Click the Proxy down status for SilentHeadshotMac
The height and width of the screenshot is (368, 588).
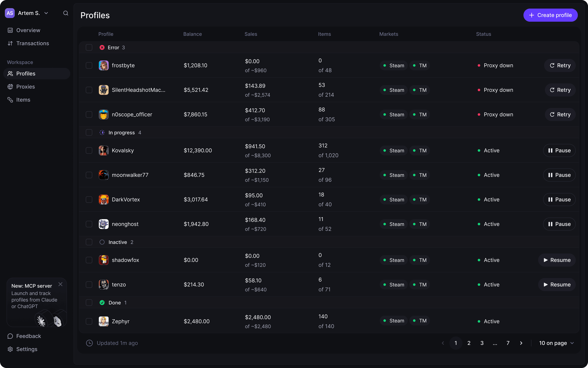pyautogui.click(x=495, y=90)
